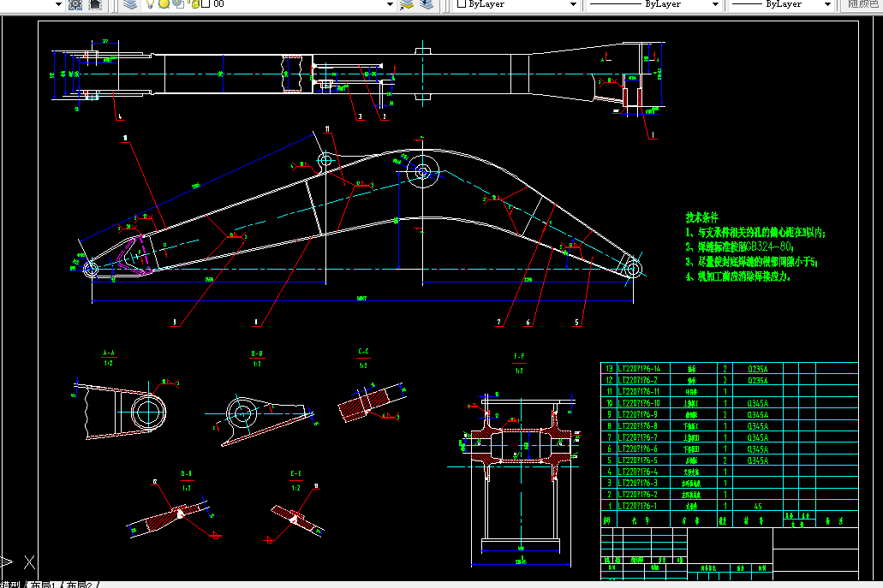Select part code LT220?1?6-3 in table
Viewport: 883px width, 588px height.
(x=637, y=484)
